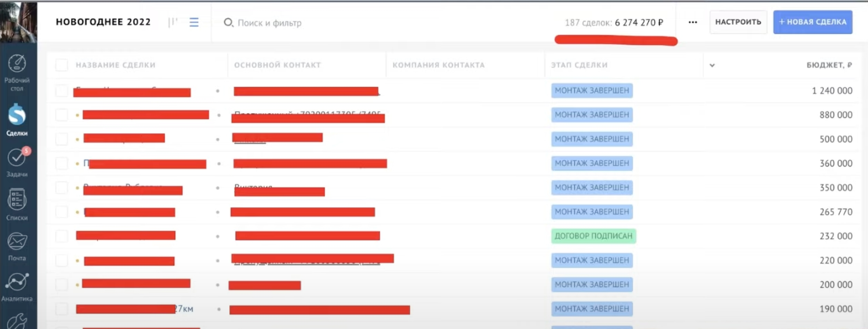Switch to pipeline board view icon
Viewport: 868px width, 329px height.
pos(173,22)
